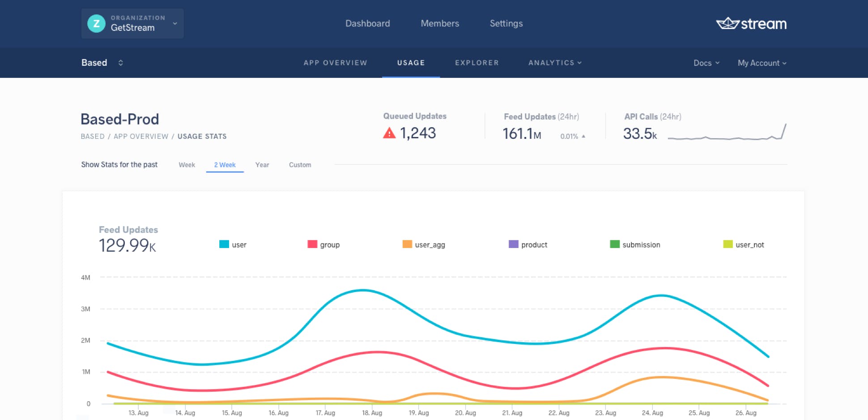Go to Members in the top navigation
Image resolution: width=868 pixels, height=420 pixels.
tap(439, 23)
